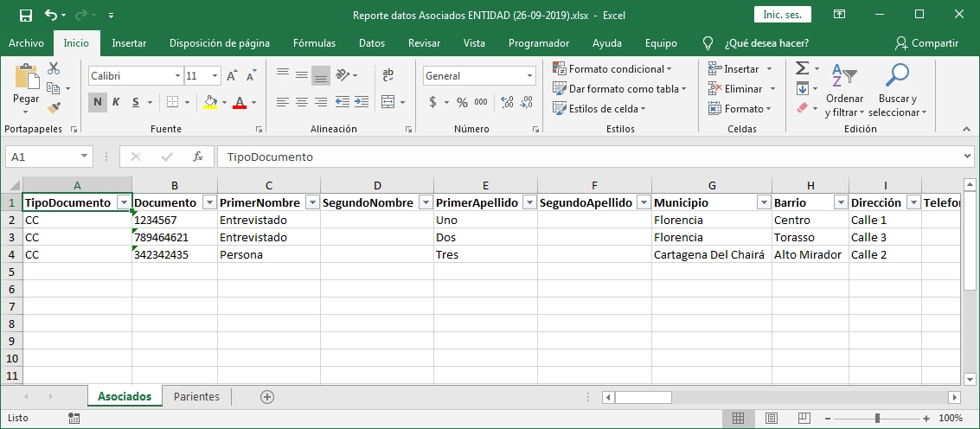This screenshot has width=980, height=429.
Task: Open the Municipio column filter dropdown
Action: pos(763,202)
